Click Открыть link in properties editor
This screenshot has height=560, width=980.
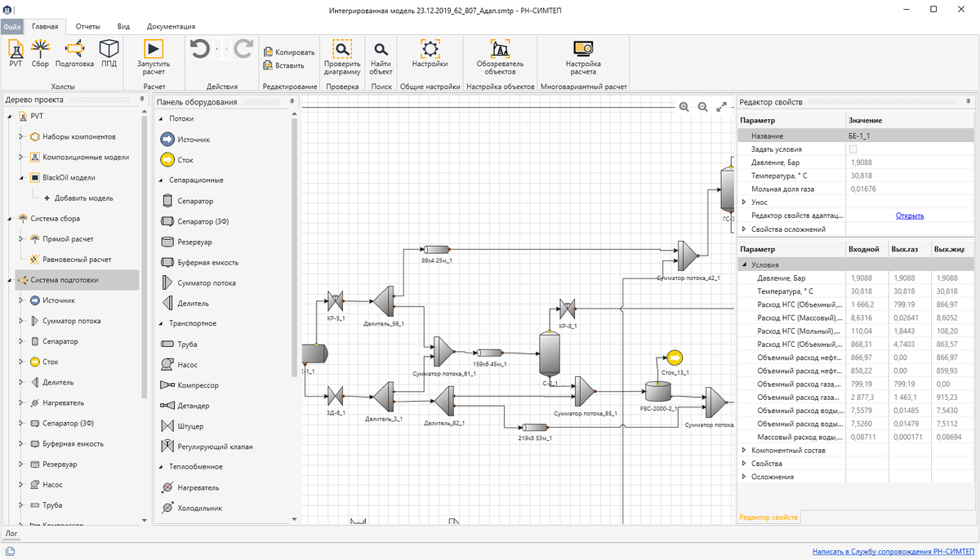tap(910, 216)
